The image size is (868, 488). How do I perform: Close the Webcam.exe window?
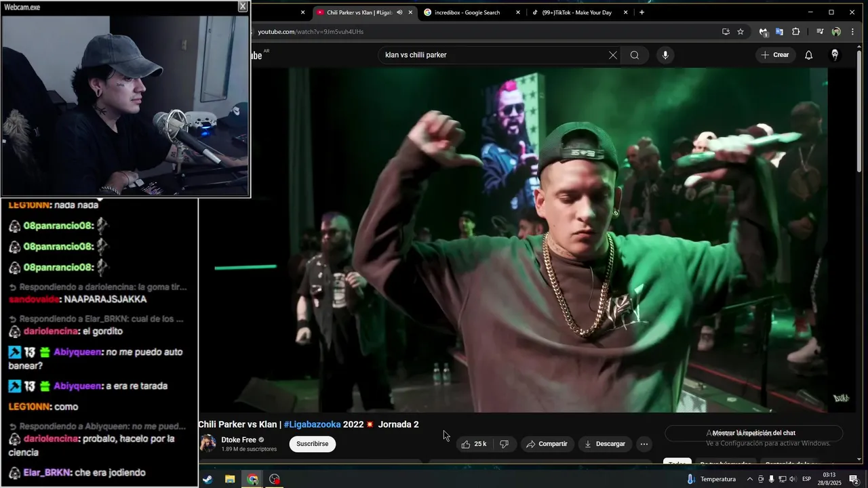(x=243, y=7)
